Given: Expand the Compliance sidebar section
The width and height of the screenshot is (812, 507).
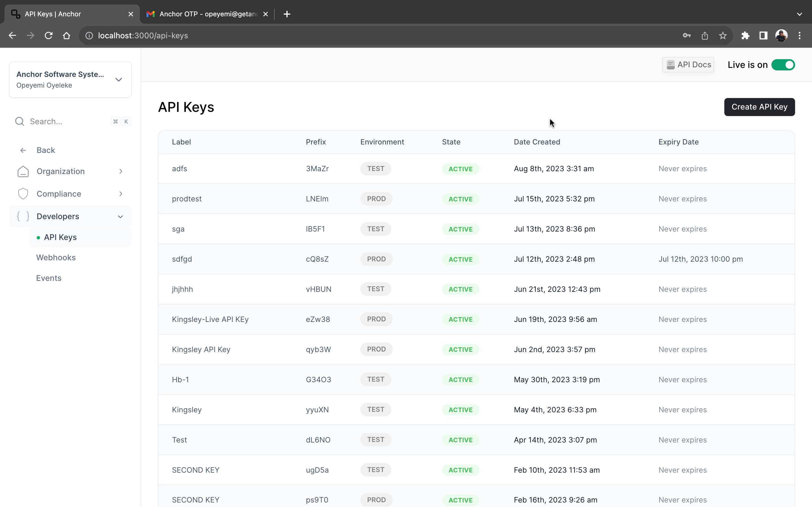Looking at the screenshot, I should click(x=70, y=194).
